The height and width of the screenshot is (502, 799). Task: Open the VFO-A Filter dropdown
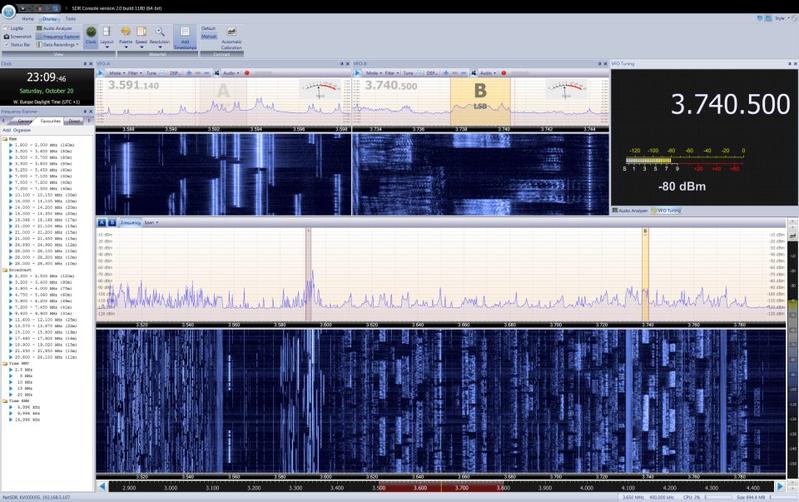tap(135, 73)
